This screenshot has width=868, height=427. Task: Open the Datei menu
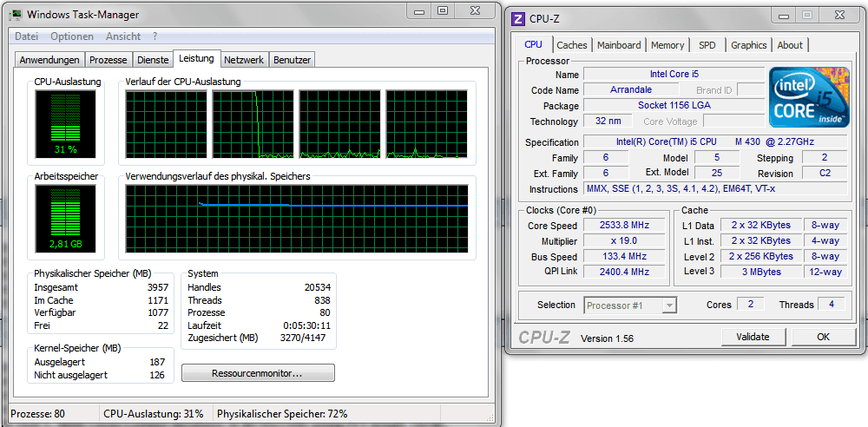26,36
